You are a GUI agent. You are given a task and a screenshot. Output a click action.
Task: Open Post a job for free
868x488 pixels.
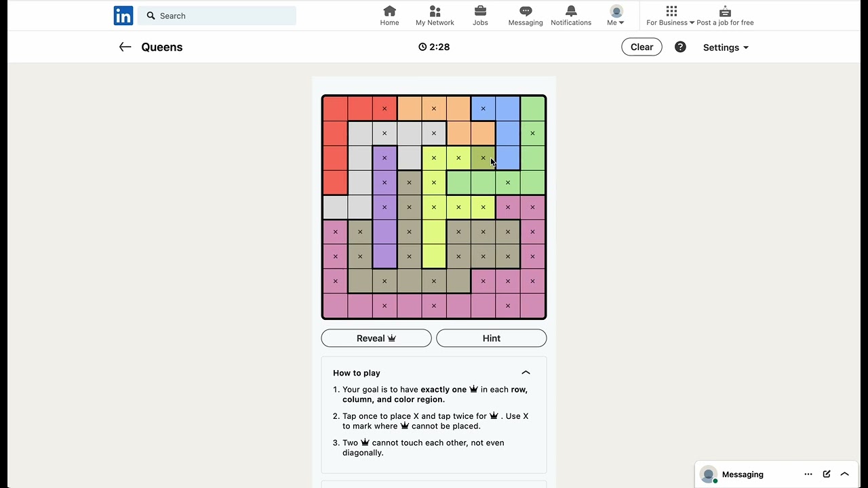pos(725,16)
